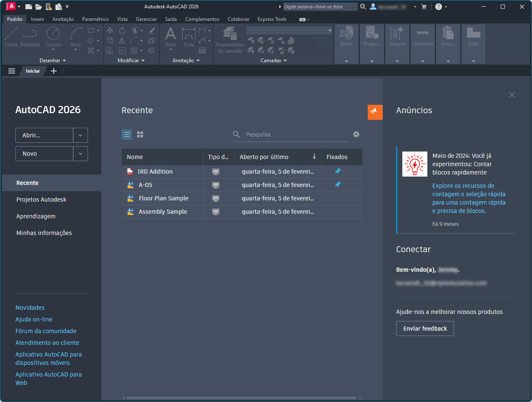The height and width of the screenshot is (402, 532).
Task: Expand the Camadas panel
Action: point(274,61)
